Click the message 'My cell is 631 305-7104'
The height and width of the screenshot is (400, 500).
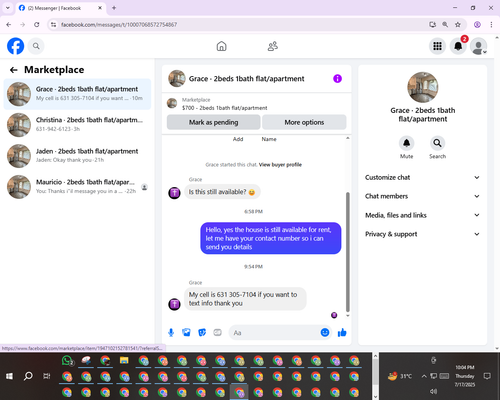[245, 299]
